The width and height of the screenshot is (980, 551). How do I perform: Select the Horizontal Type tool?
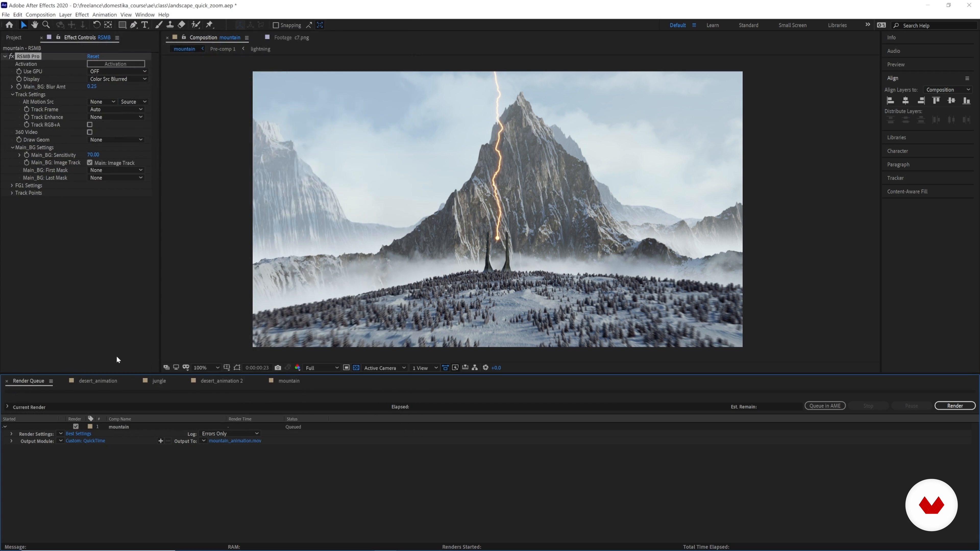point(144,25)
